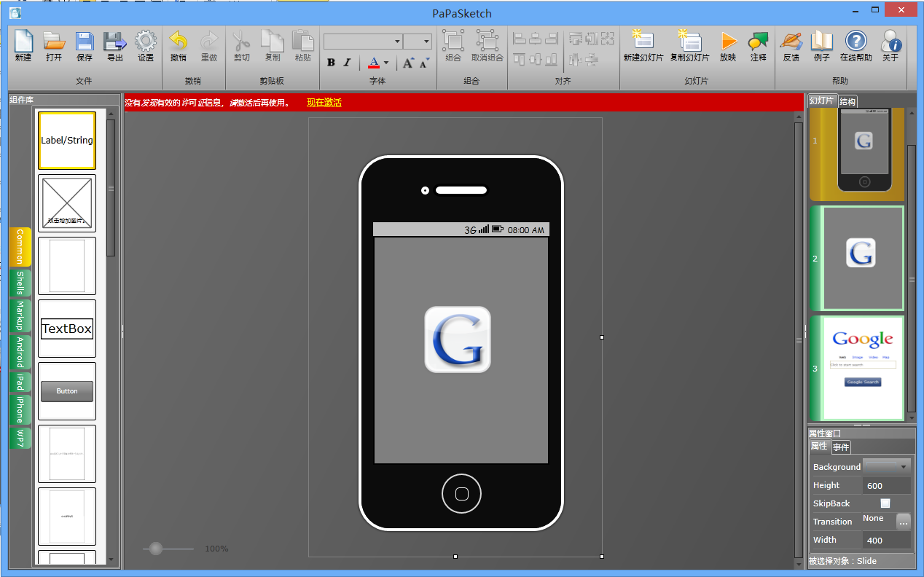Toggle the SkipBack checkbox
The width and height of the screenshot is (924, 577).
[885, 503]
